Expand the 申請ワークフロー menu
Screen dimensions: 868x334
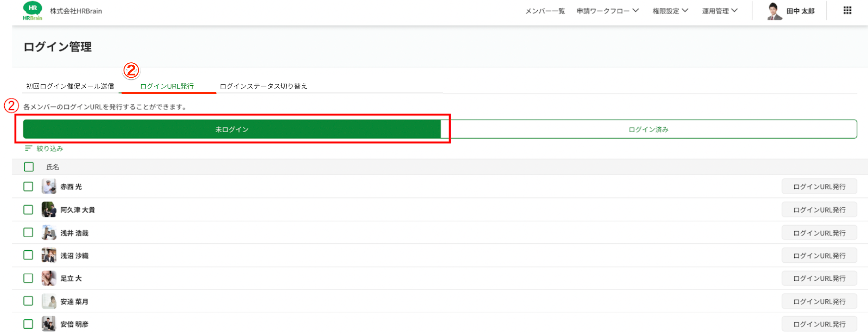tap(607, 11)
